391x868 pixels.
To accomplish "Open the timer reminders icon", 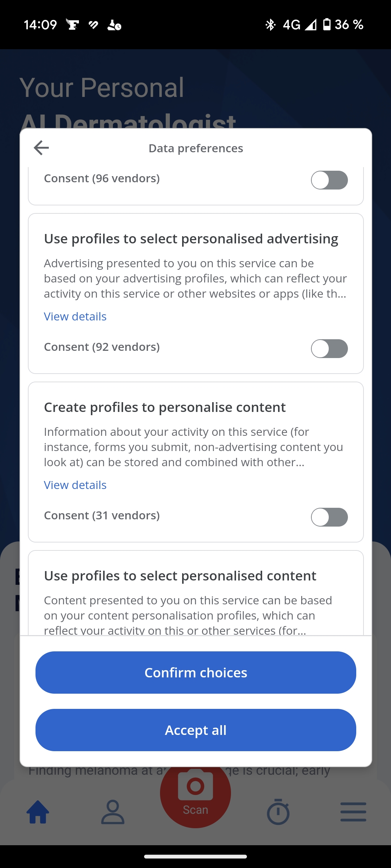I will 278,812.
